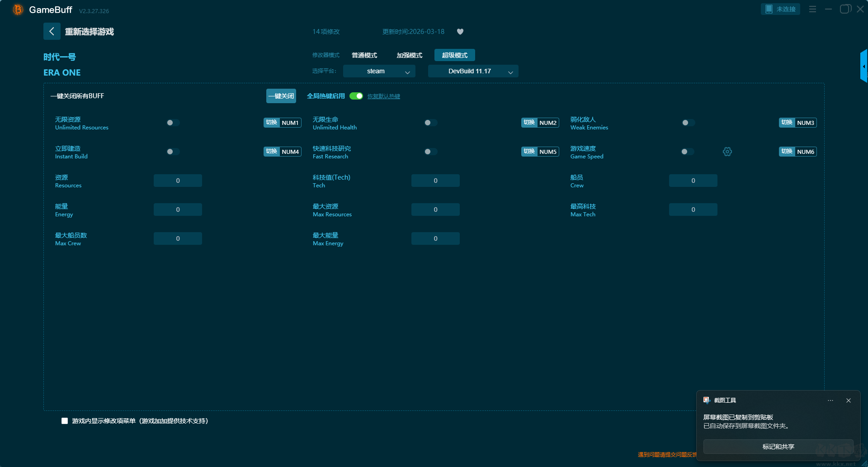Disable the global hotkey toggle
The height and width of the screenshot is (467, 868).
[356, 96]
